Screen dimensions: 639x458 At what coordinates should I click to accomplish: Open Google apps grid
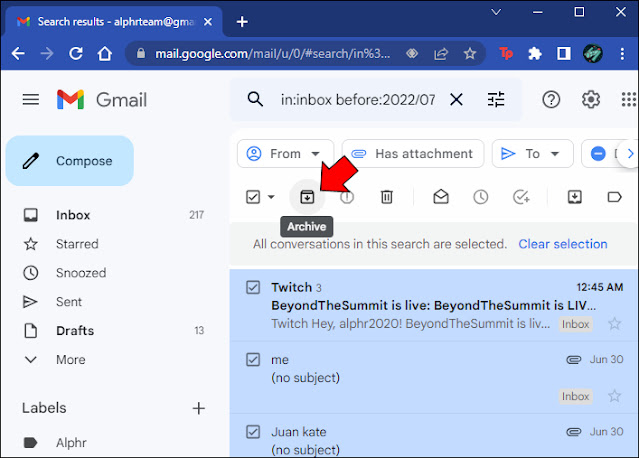[x=629, y=99]
